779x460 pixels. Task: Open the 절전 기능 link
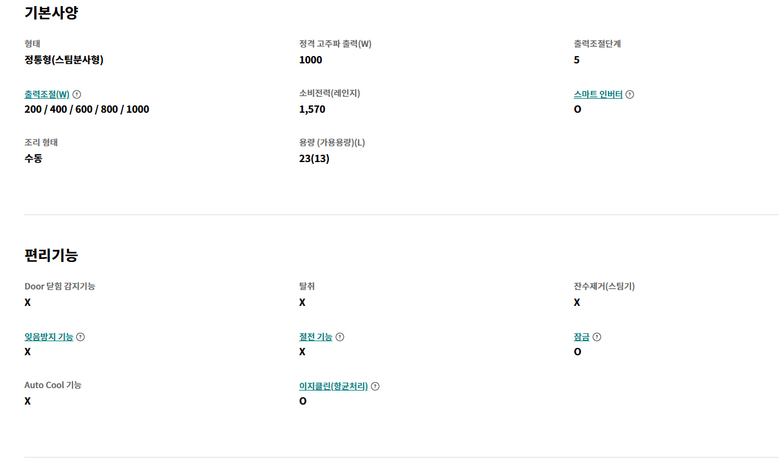pos(315,337)
